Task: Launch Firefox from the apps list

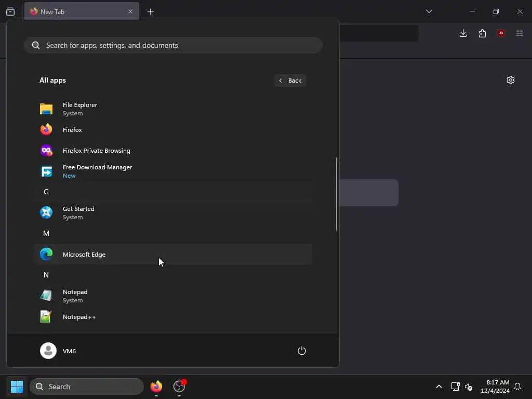Action: pos(173,129)
